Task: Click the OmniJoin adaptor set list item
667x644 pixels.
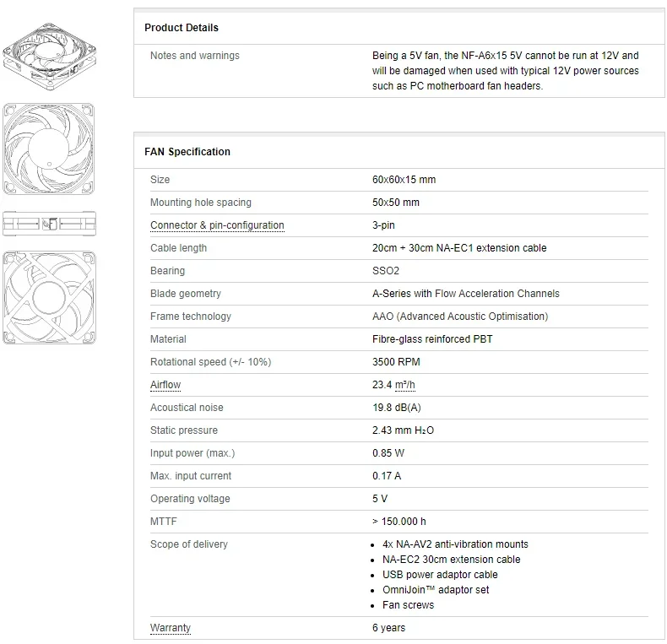Action: click(x=436, y=590)
